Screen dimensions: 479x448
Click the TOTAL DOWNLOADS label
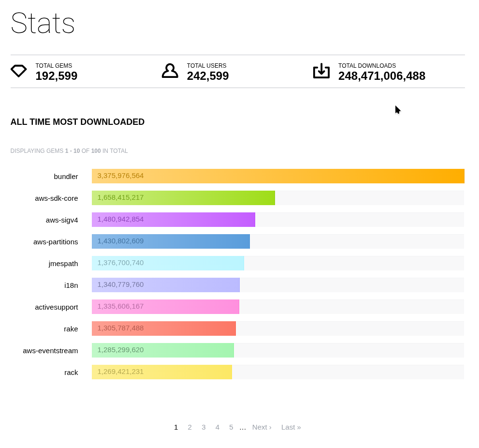(x=367, y=65)
